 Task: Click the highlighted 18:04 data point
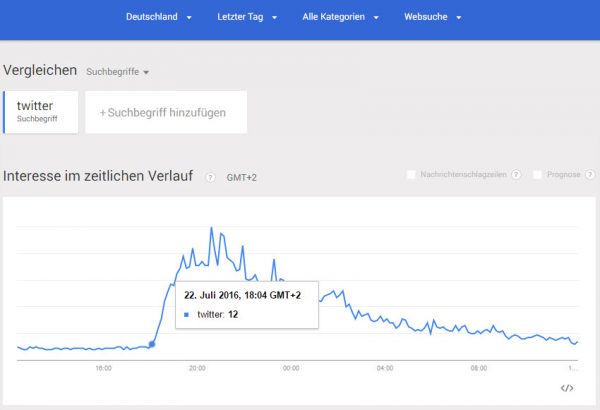[x=152, y=344]
